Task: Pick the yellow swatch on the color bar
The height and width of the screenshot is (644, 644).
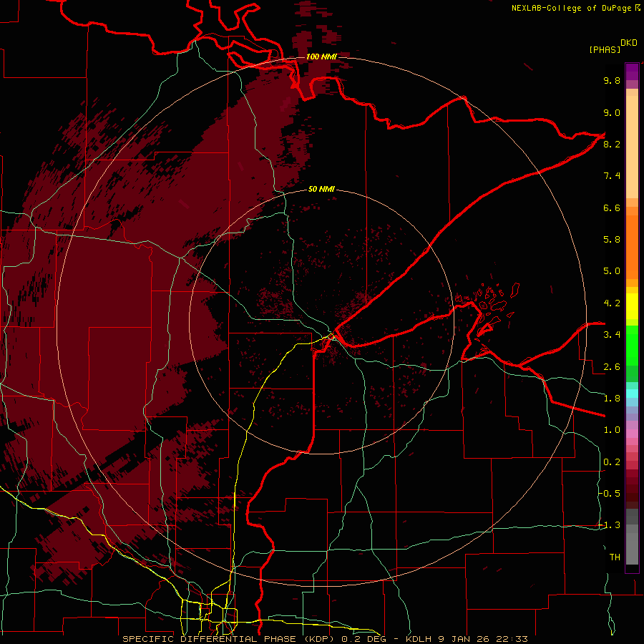Action: (632, 306)
